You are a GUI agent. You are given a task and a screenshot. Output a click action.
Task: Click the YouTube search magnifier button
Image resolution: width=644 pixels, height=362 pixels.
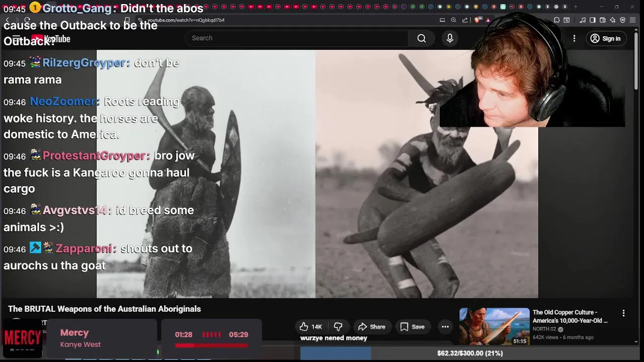pyautogui.click(x=422, y=38)
